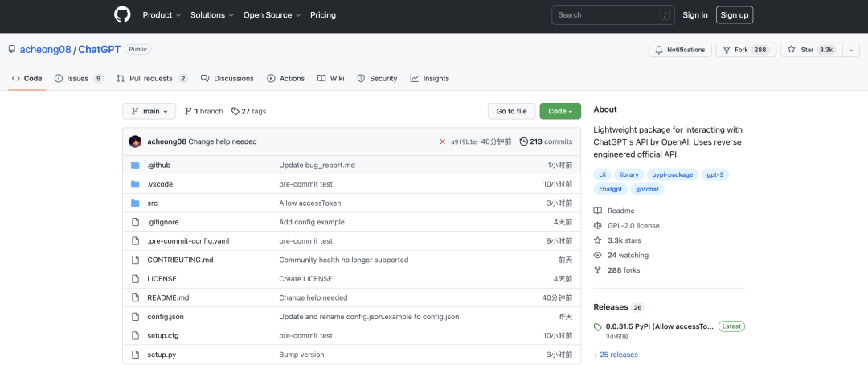Switch to the Wiki tab
Viewport: 868px width, 365px height.
pyautogui.click(x=331, y=79)
